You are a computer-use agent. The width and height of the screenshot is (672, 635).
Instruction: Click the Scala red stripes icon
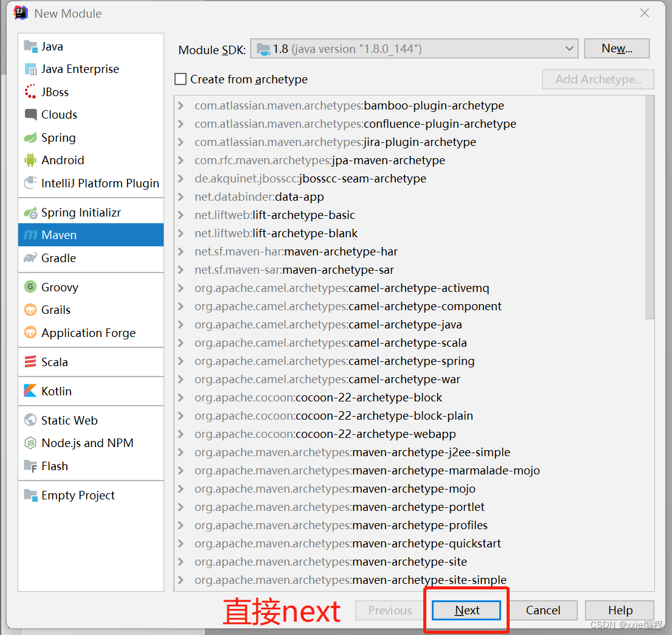30,361
